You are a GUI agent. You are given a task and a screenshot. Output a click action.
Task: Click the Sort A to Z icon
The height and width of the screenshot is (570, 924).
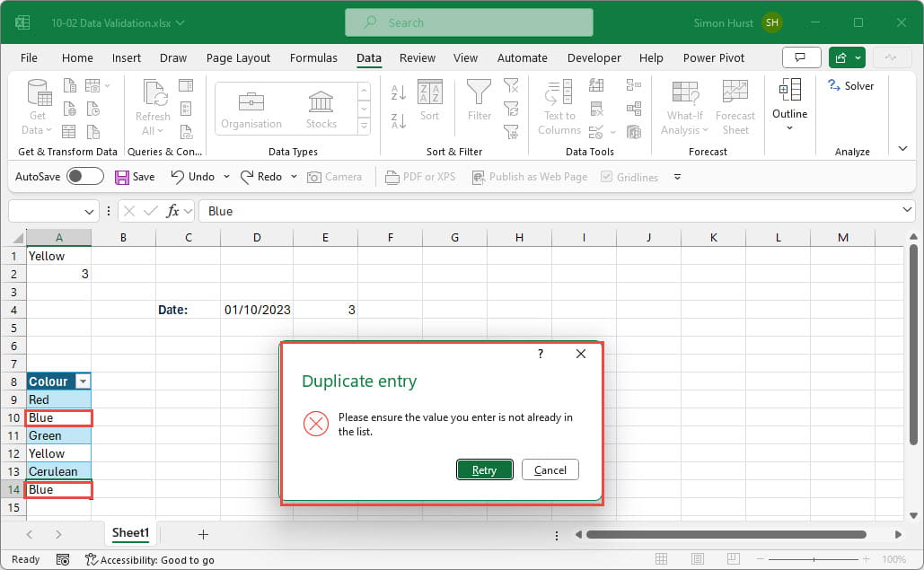tap(399, 92)
